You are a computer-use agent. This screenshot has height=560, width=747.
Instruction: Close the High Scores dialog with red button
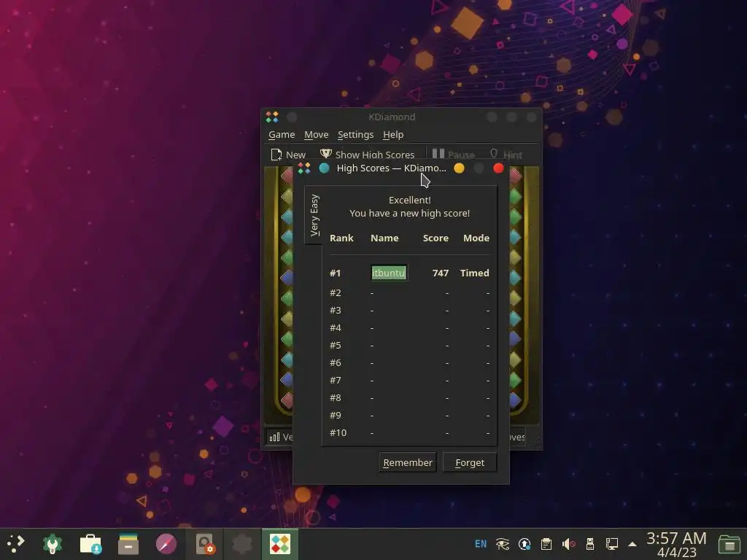(x=498, y=168)
